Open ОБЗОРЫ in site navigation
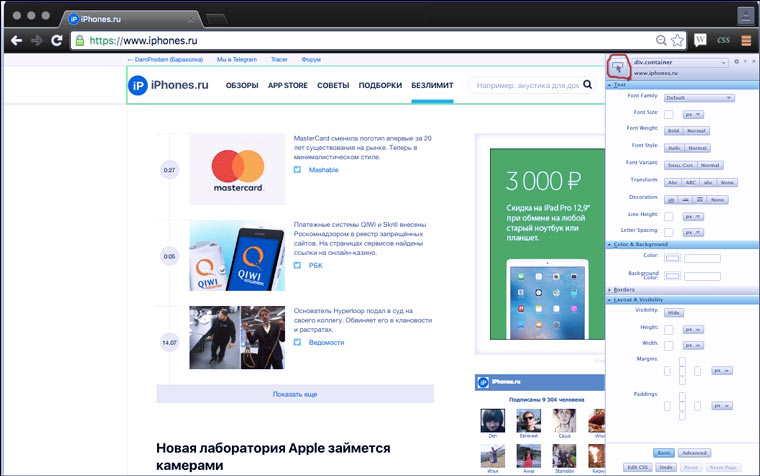The image size is (760, 476). pos(242,85)
